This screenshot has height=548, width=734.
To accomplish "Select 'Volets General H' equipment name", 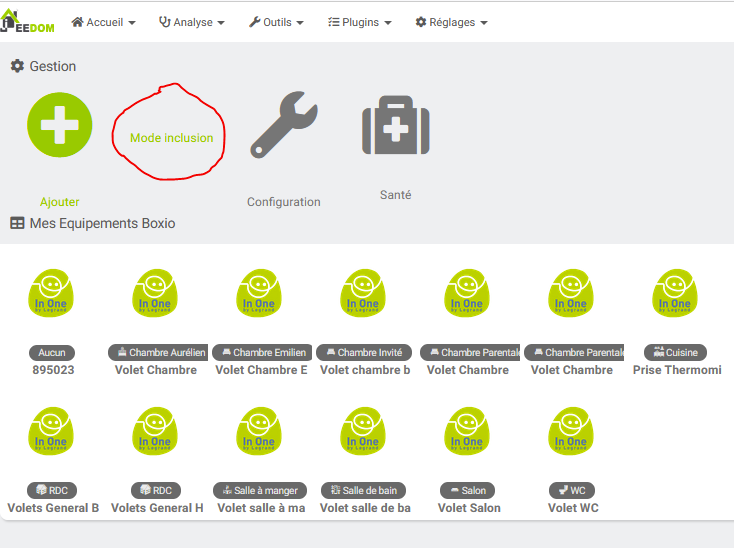I will 157,508.
